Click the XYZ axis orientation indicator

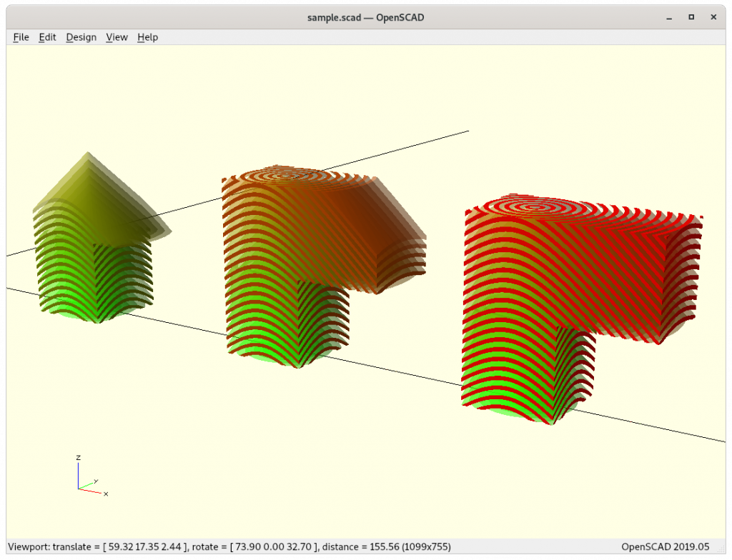point(91,476)
